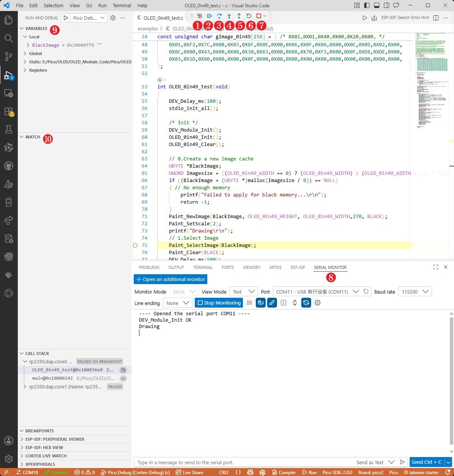Expand the BlackImage variable
This screenshot has width=454, height=476.
pos(28,45)
